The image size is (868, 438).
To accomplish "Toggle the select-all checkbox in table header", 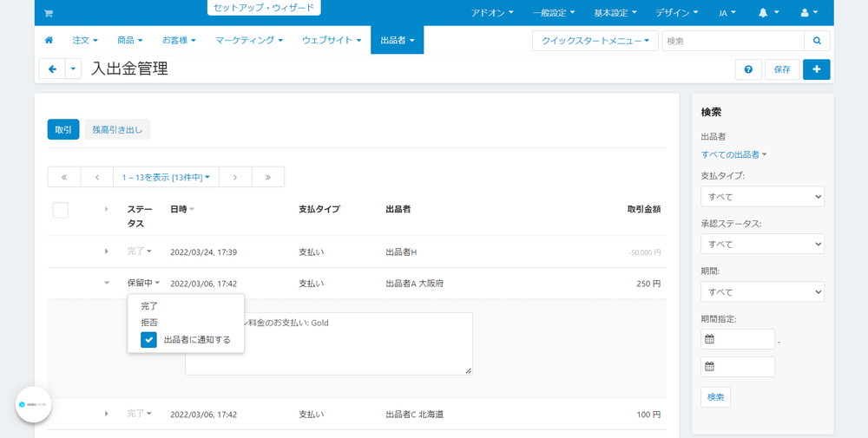I will [61, 210].
